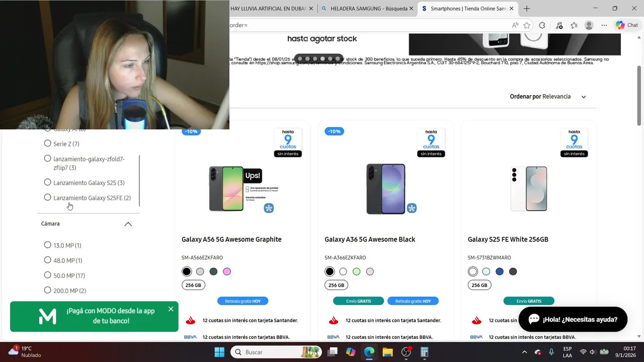
Task: Close the HELADERA SAMGUNG search tab
Action: (412, 9)
